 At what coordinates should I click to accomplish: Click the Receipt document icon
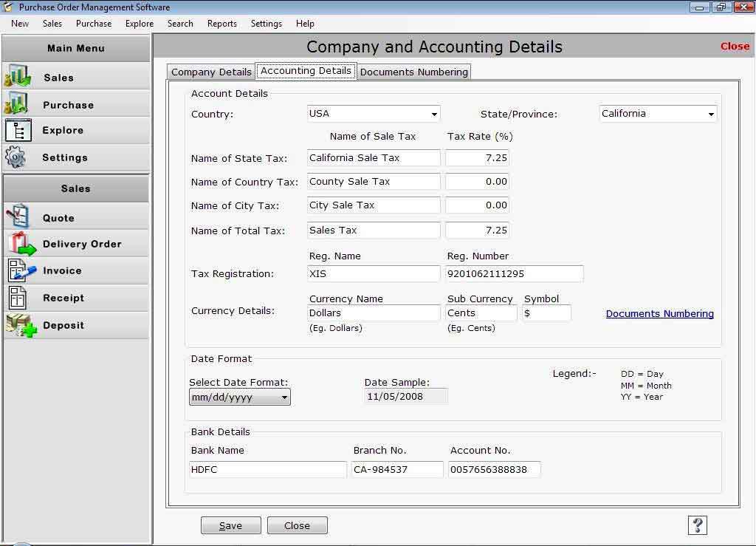[x=18, y=298]
